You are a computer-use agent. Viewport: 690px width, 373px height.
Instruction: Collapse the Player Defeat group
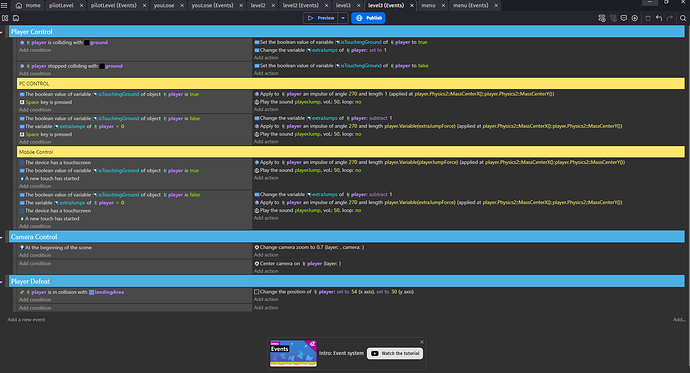(1, 282)
